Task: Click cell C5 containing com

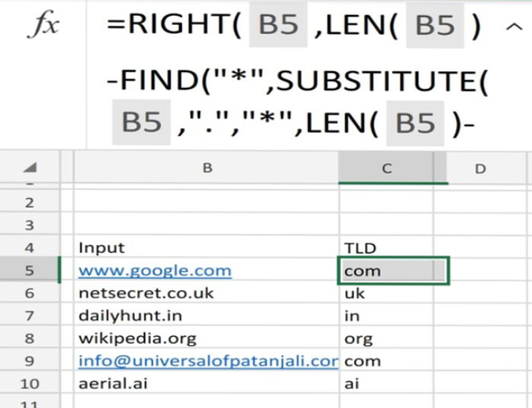Action: 393,271
